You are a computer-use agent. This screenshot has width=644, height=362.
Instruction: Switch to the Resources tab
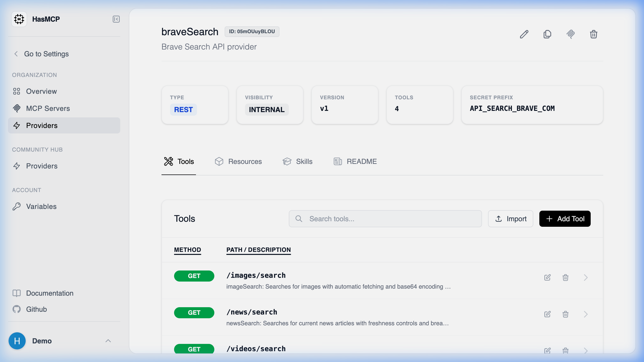(x=238, y=161)
